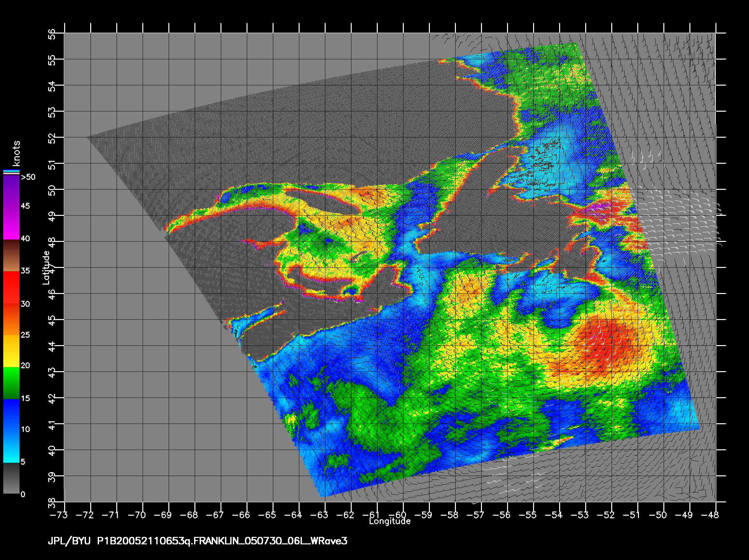
Task: Click the '>50' color scale label
Action: (x=28, y=177)
